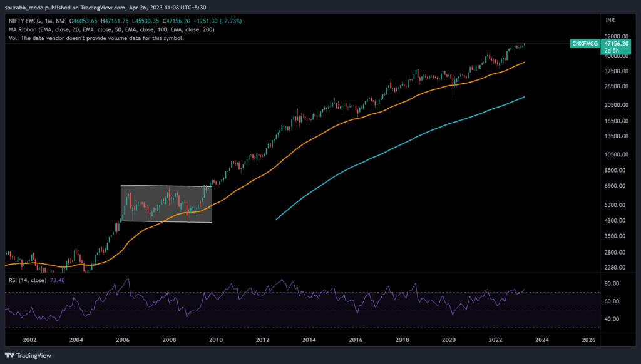The height and width of the screenshot is (364, 641).
Task: Click the 2018 label on the time axis
Action: click(403, 340)
